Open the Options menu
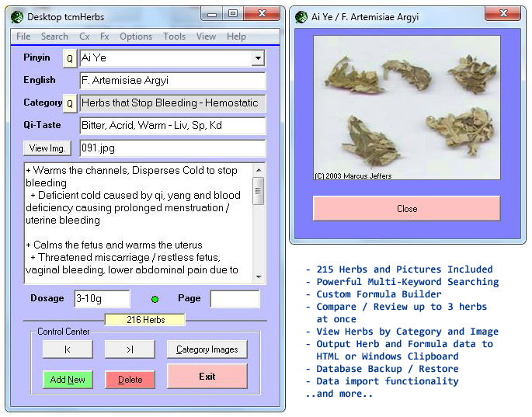The image size is (532, 417). (x=136, y=36)
